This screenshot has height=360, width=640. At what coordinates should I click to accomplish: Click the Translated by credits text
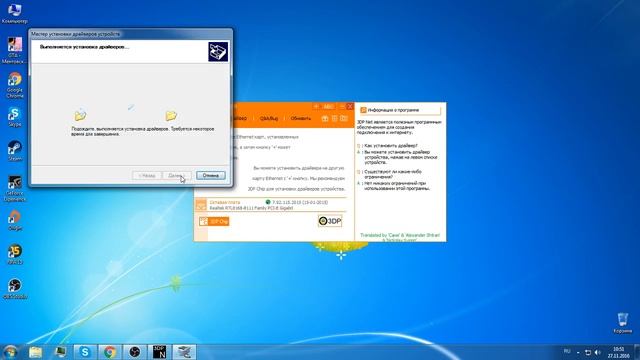coord(400,238)
